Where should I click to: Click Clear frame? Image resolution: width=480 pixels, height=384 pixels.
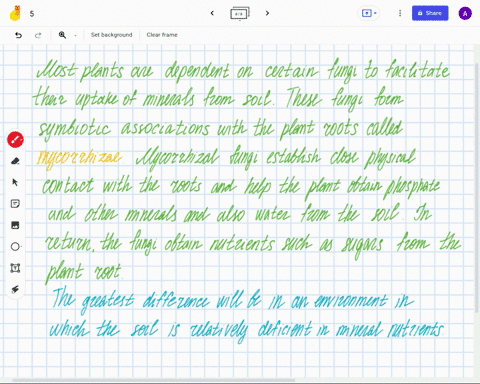point(162,35)
